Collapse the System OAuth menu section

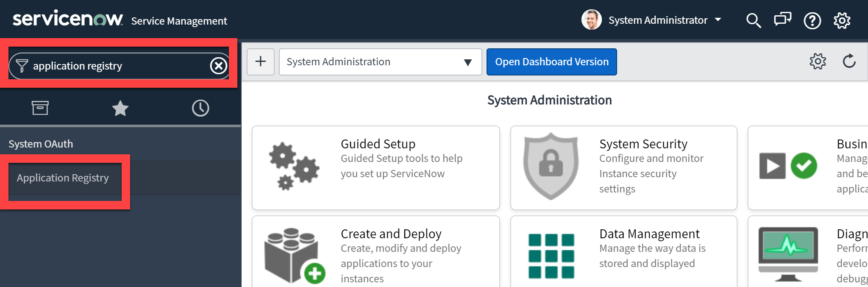(41, 144)
